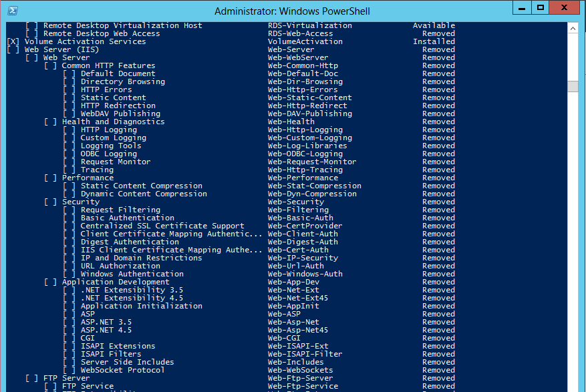Click the "ISAPI Extensions" display name
Screen dimensions: 586x392
(x=118, y=347)
